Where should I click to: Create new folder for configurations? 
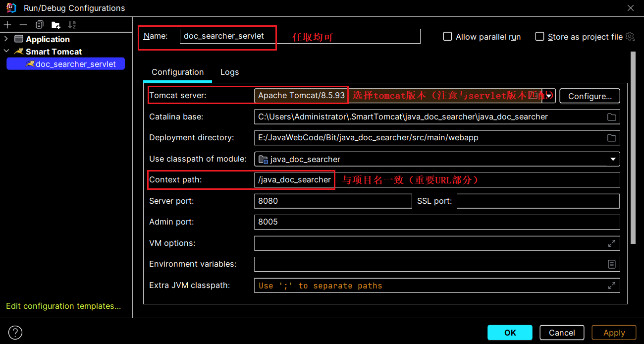coord(55,25)
